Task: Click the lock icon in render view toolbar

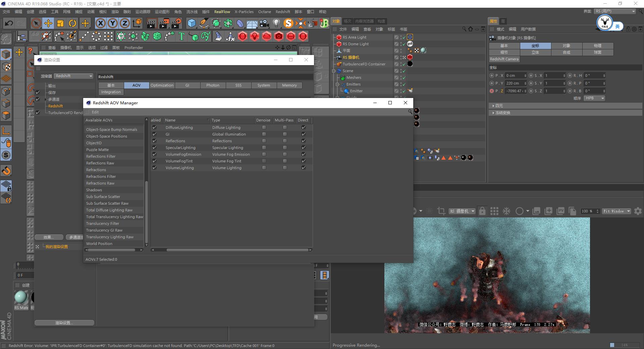Action: coord(482,211)
